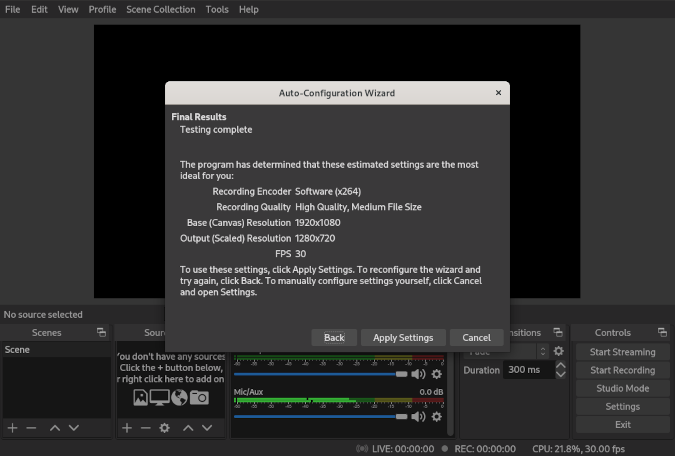Viewport: 675px width, 456px height.
Task: Pop out the Scenes dock panel
Action: click(x=101, y=333)
